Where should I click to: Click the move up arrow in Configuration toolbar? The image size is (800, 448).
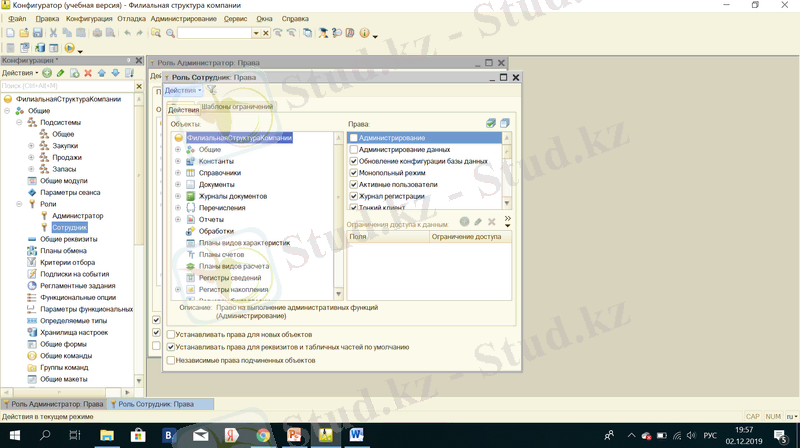[x=102, y=73]
